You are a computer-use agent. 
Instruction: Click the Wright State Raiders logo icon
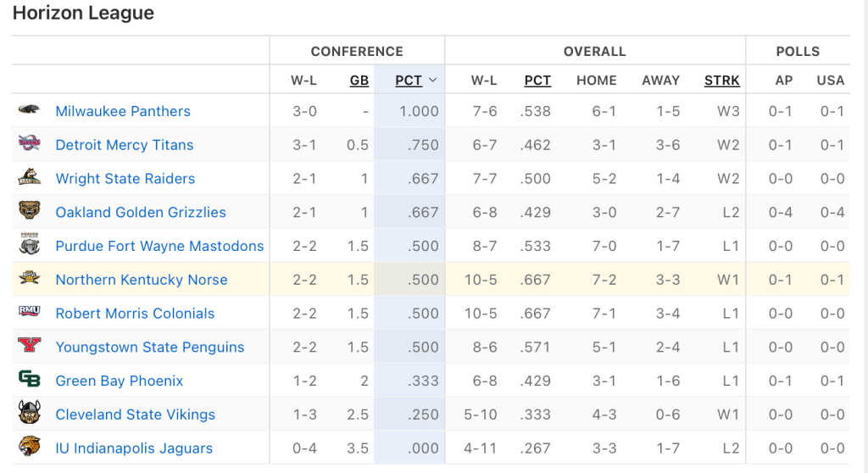point(29,177)
